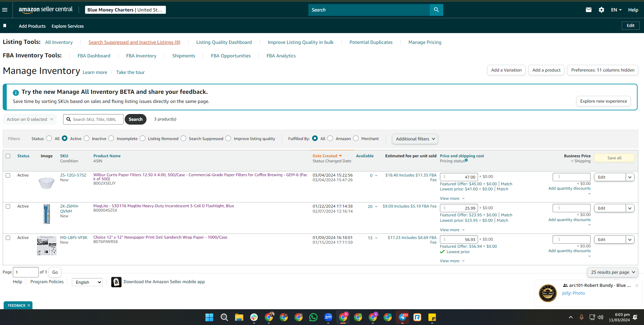This screenshot has height=325, width=644.
Task: Click the volume speaker tray icon
Action: (x=600, y=317)
